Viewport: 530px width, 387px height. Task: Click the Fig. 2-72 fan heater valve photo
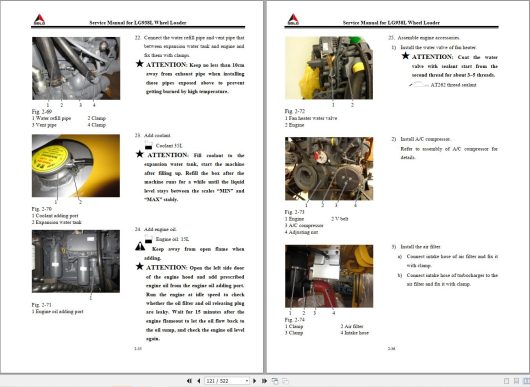pos(329,68)
